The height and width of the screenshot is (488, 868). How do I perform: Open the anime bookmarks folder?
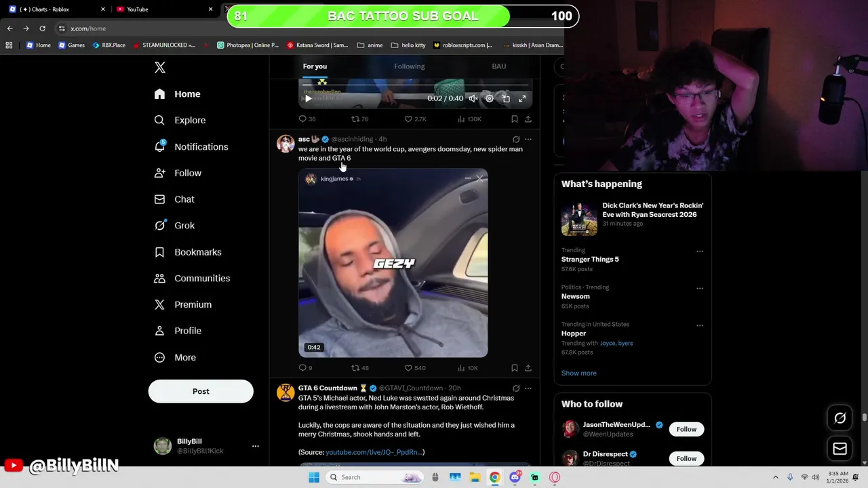pyautogui.click(x=370, y=45)
